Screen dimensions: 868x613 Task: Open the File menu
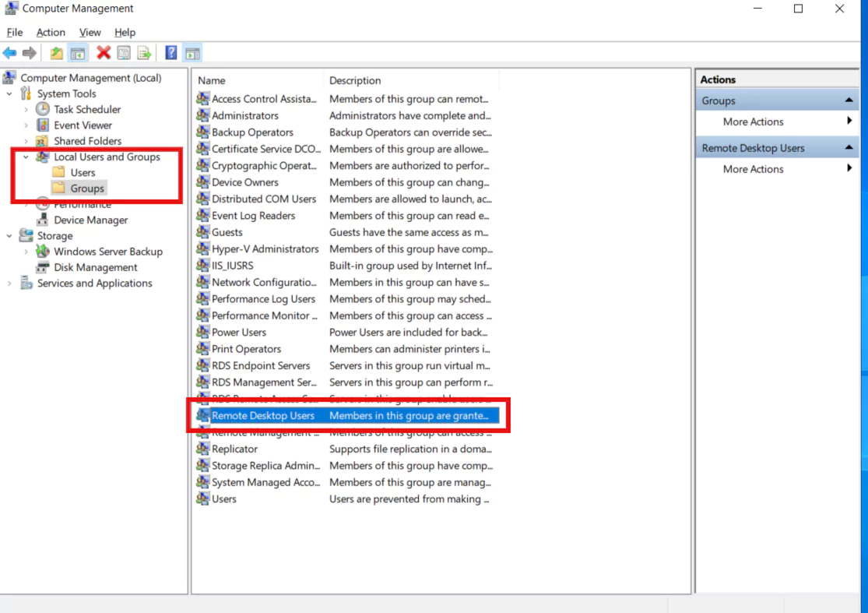pyautogui.click(x=14, y=32)
